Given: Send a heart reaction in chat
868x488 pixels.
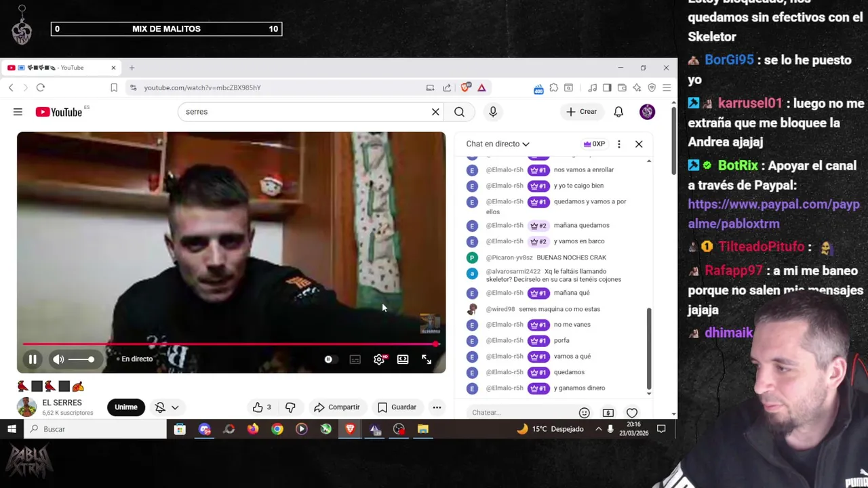Looking at the screenshot, I should 632,412.
